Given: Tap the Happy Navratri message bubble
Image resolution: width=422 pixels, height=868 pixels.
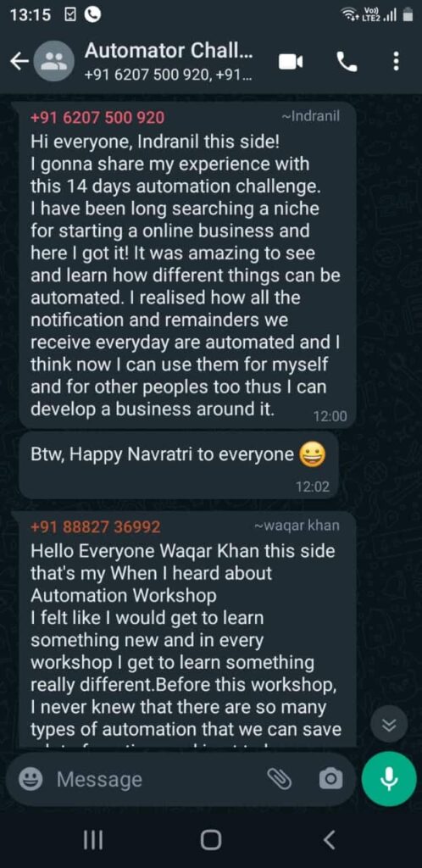Looking at the screenshot, I should tap(178, 465).
